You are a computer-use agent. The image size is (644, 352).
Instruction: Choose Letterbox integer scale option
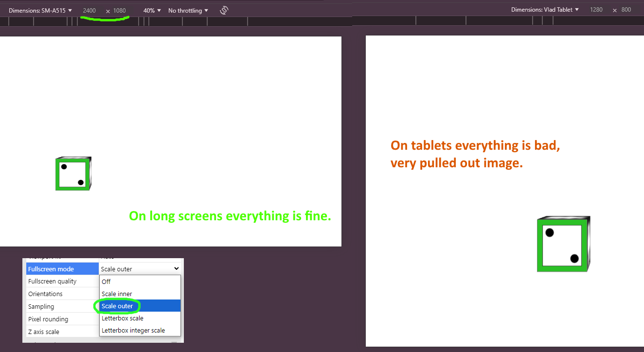(x=133, y=330)
